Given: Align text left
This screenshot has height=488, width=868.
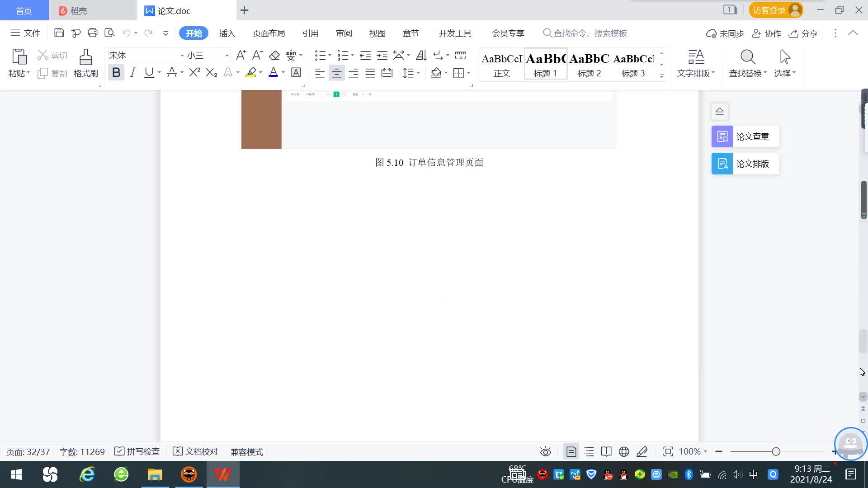Looking at the screenshot, I should pos(320,73).
